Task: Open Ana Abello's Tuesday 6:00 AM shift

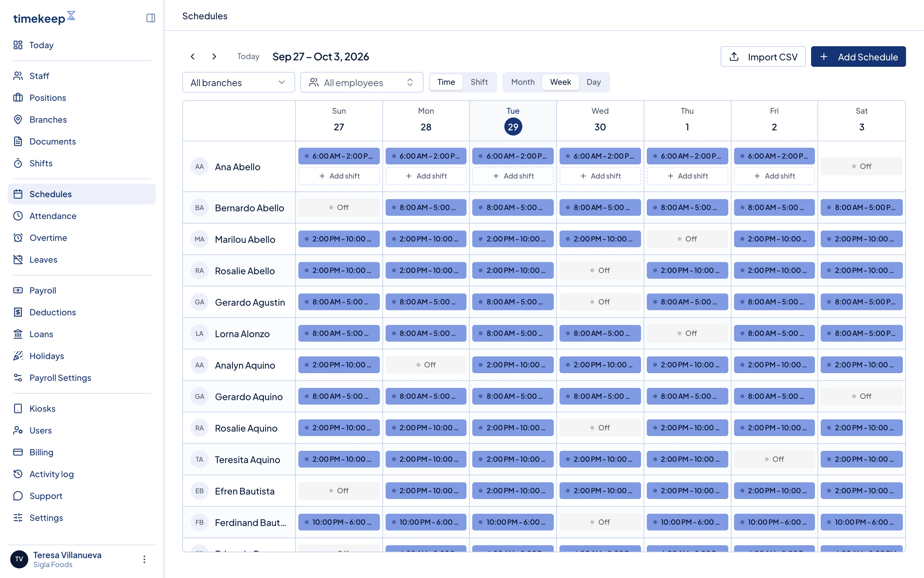Action: pos(513,156)
